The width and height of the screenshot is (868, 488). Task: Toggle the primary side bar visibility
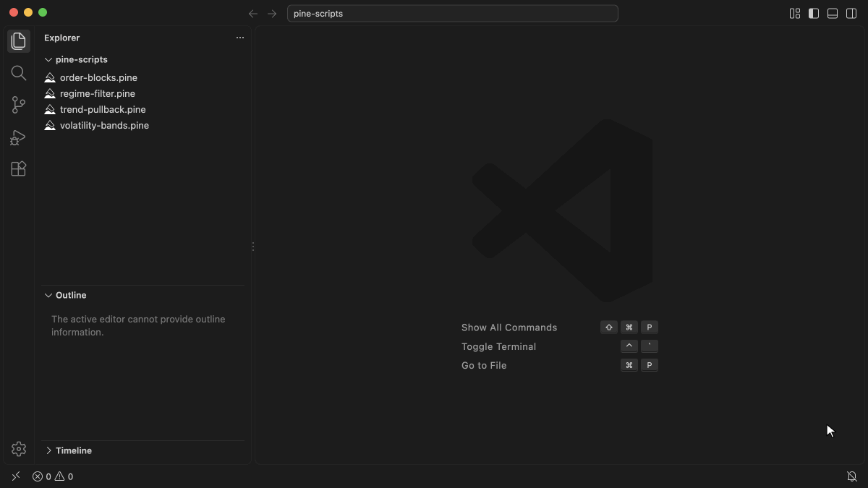click(814, 14)
